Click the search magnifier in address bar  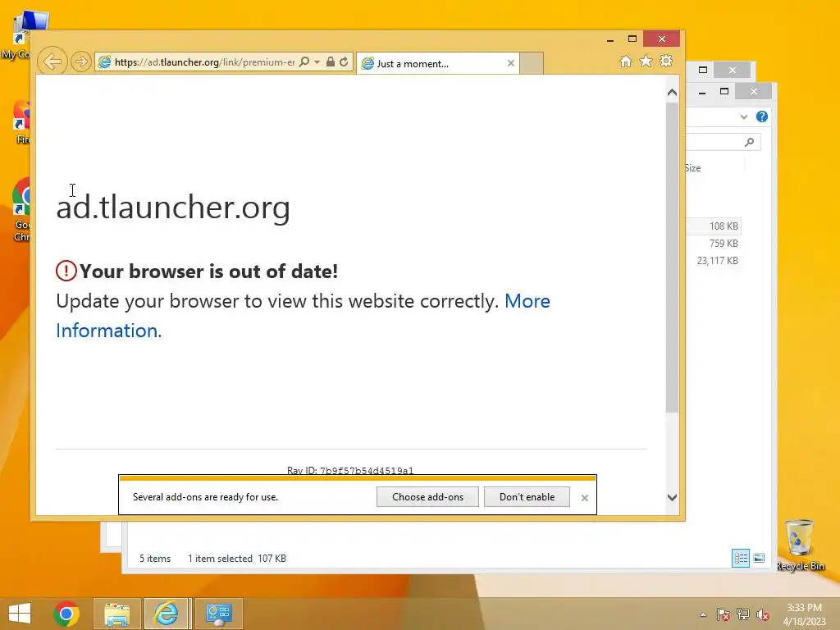(x=304, y=62)
